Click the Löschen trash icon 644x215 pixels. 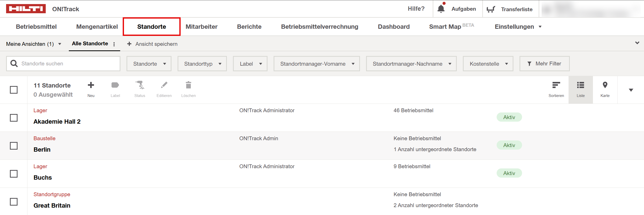pos(188,85)
